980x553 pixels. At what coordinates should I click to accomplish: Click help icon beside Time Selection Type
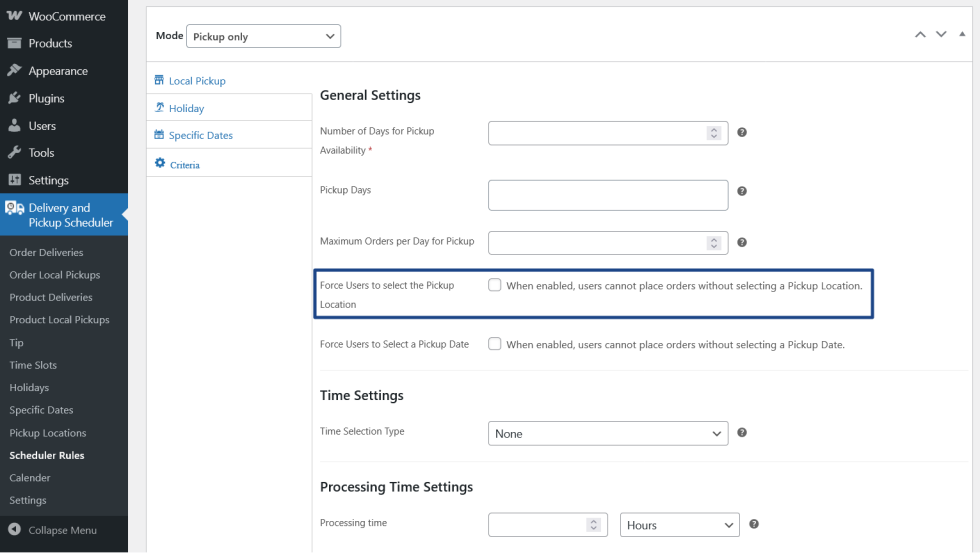[x=742, y=433]
